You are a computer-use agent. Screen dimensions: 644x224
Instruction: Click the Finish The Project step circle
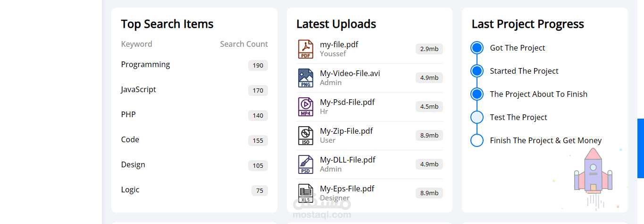[477, 140]
